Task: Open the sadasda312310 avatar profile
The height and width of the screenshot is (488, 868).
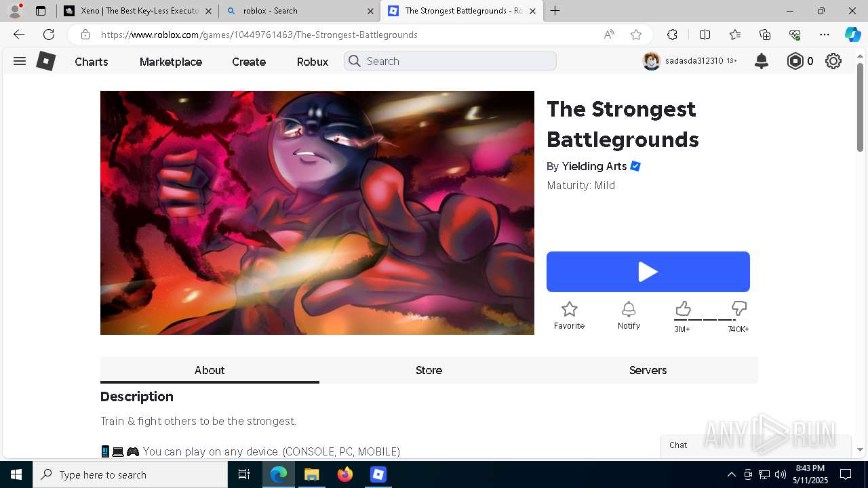Action: click(x=652, y=61)
